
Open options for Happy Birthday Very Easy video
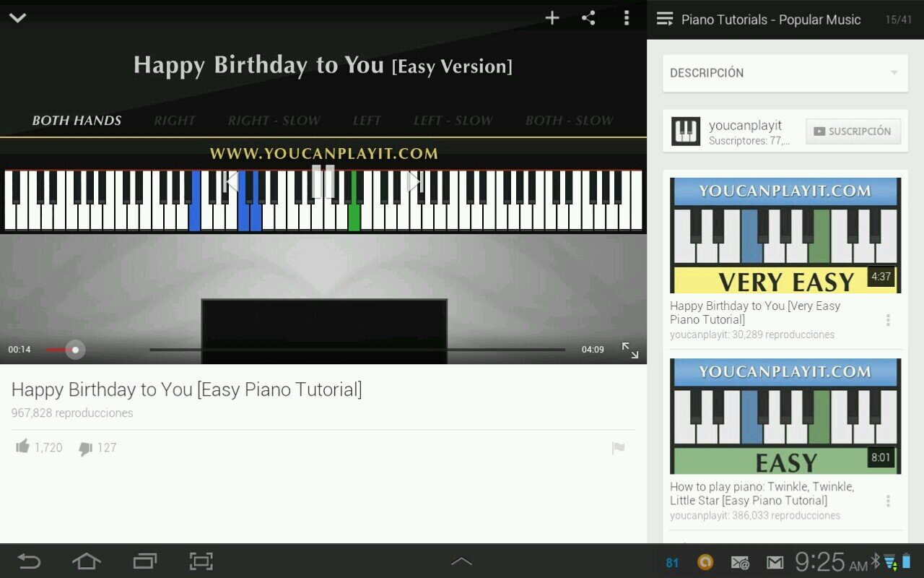click(x=888, y=320)
